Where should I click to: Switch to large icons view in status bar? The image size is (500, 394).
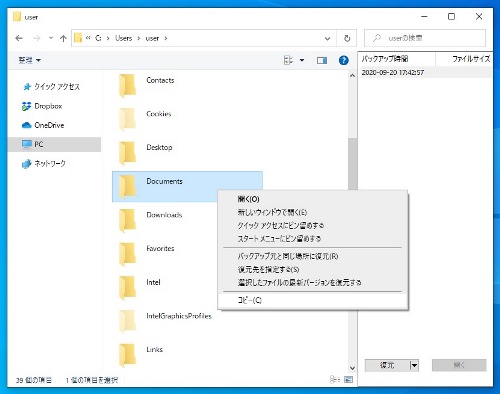click(x=348, y=380)
